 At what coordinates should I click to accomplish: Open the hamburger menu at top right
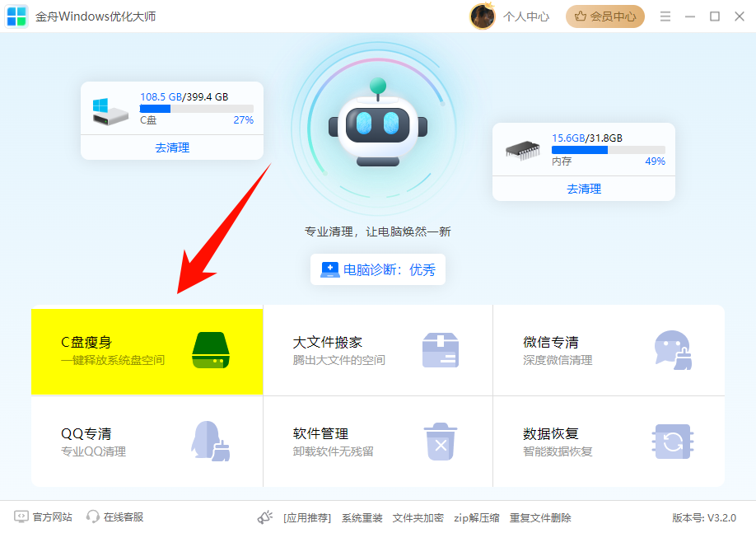(x=665, y=16)
